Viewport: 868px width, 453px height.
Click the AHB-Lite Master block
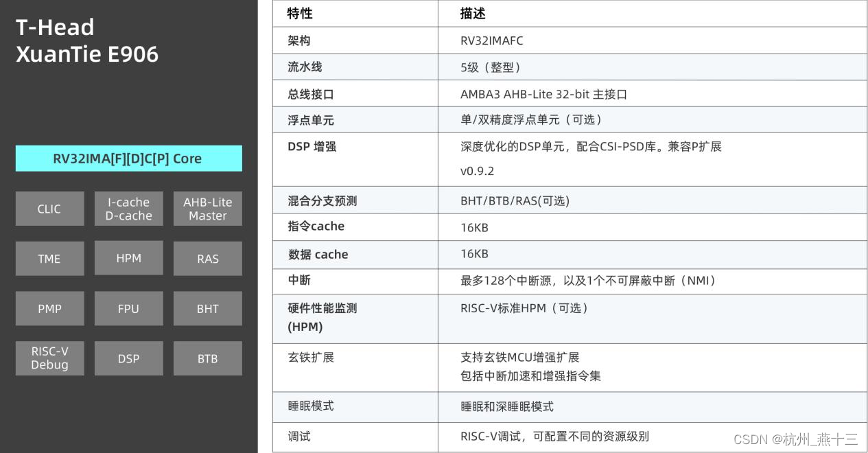tap(208, 209)
